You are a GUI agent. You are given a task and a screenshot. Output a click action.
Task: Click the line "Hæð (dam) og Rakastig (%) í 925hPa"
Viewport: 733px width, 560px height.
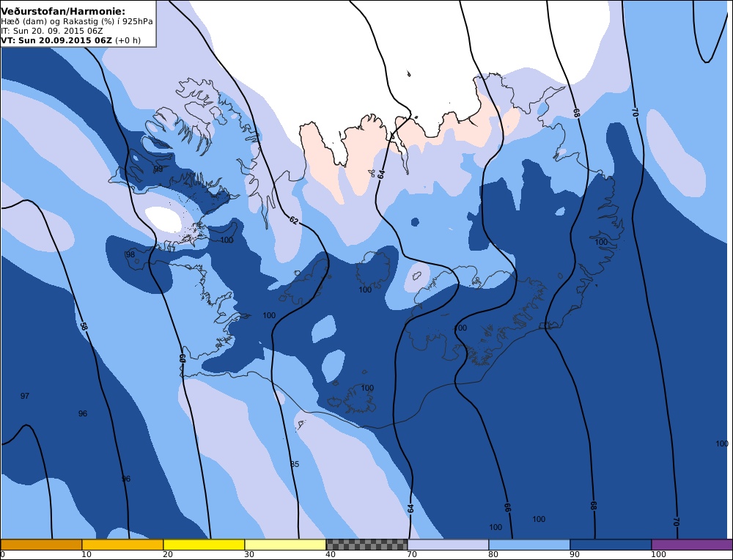point(77,21)
